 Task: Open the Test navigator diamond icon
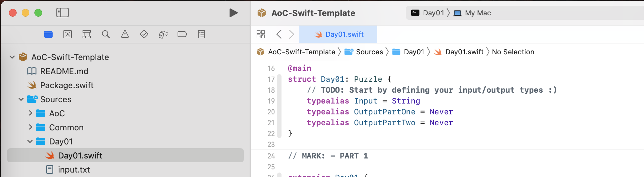(x=144, y=34)
